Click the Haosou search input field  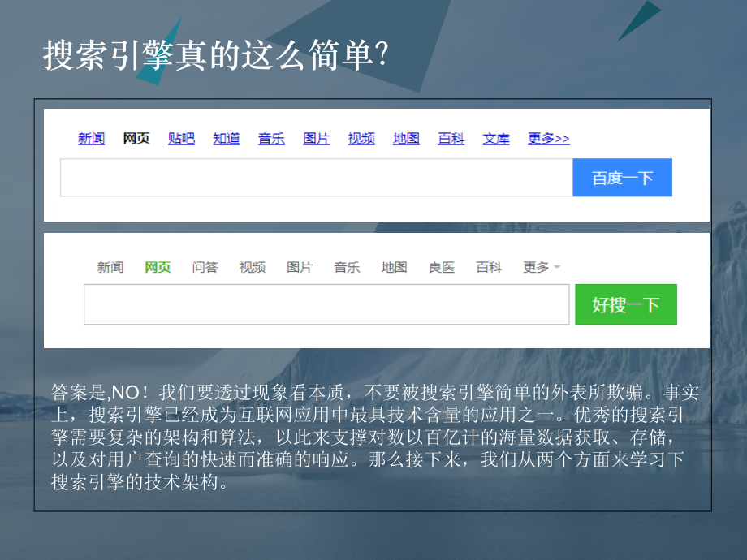[326, 304]
